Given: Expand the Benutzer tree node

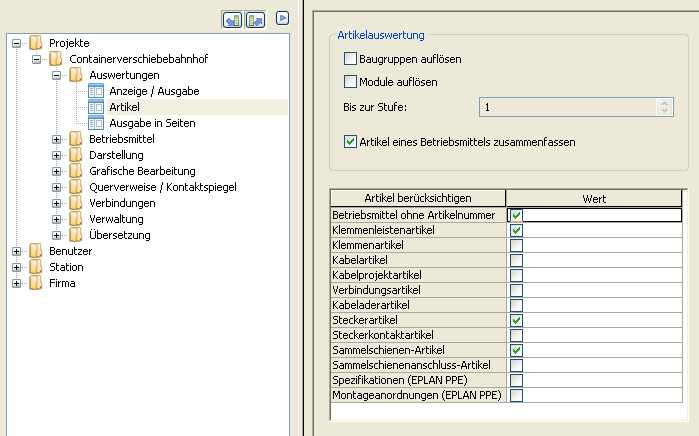Looking at the screenshot, I should click(x=17, y=251).
